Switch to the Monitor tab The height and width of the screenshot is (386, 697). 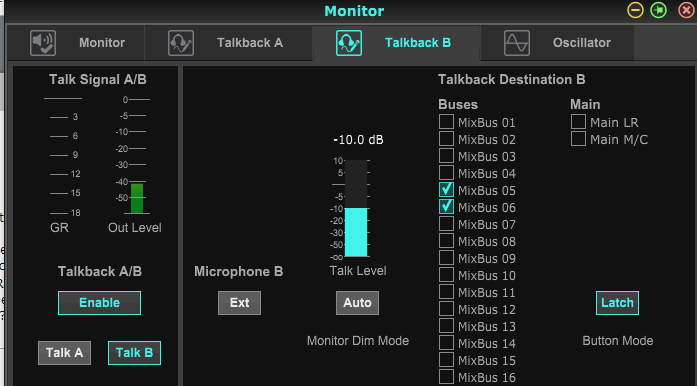[x=76, y=43]
